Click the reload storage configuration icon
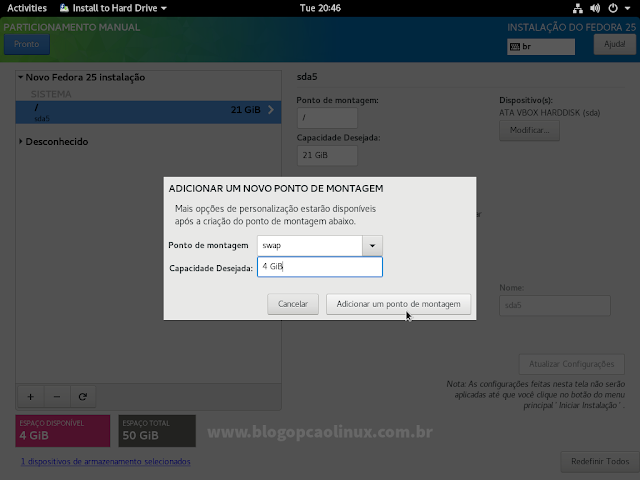 [83, 396]
